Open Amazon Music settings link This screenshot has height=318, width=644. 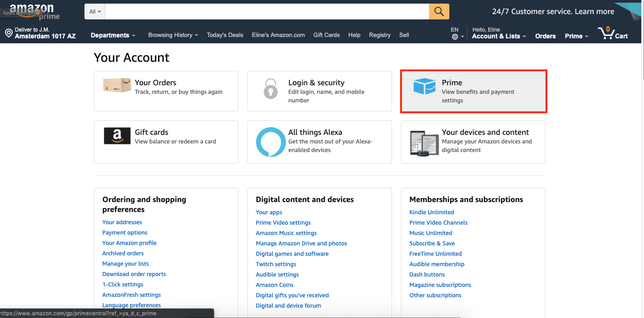click(x=286, y=233)
